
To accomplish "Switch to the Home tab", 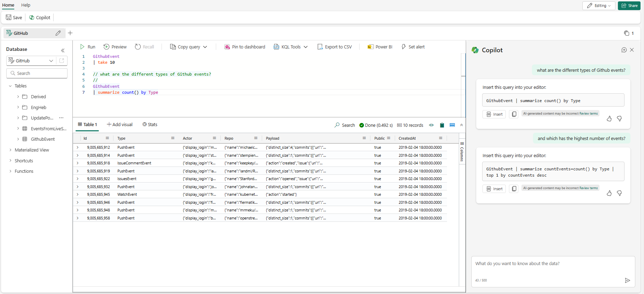I will point(8,5).
